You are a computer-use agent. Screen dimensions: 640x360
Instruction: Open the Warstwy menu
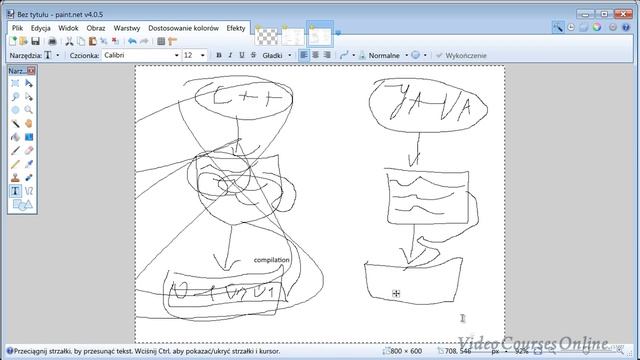pyautogui.click(x=127, y=28)
